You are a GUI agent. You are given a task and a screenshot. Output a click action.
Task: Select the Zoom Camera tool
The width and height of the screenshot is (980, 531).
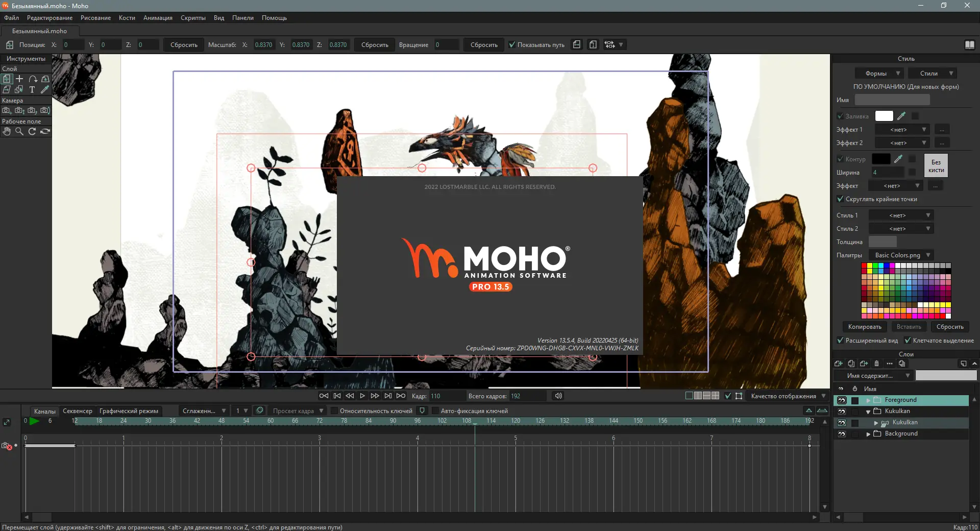(19, 110)
